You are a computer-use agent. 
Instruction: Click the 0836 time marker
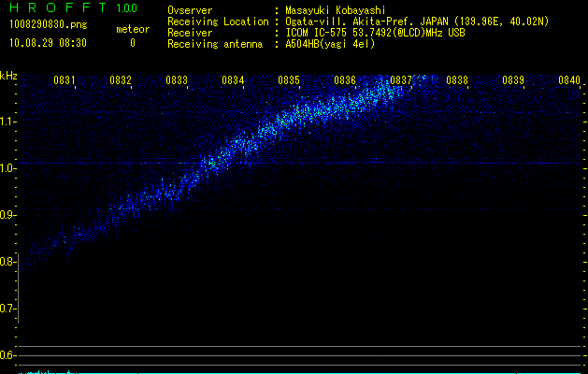pos(345,80)
